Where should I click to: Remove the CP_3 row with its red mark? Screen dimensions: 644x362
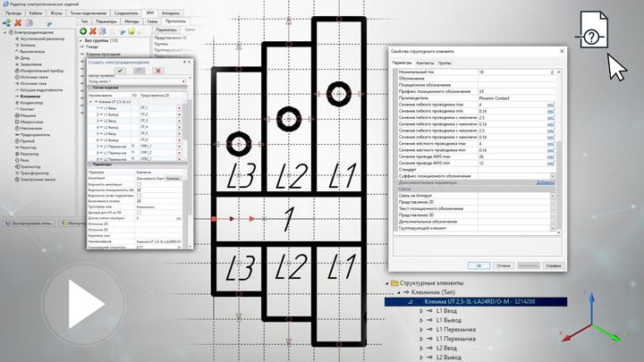pos(179,121)
